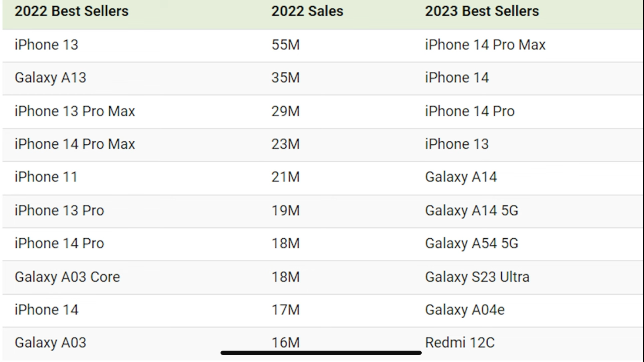The width and height of the screenshot is (644, 362).
Task: Click the Redmi 12C entry
Action: 460,343
